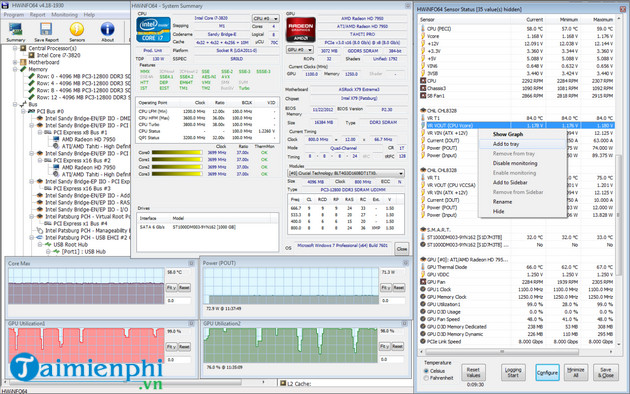Open the CPU #0 dropdown

(x=266, y=18)
